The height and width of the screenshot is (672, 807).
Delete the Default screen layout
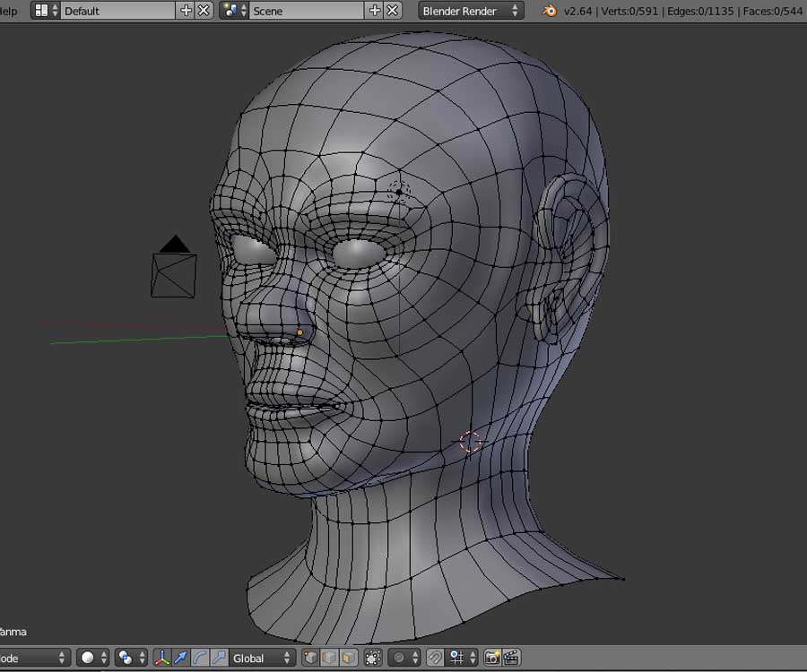point(204,11)
